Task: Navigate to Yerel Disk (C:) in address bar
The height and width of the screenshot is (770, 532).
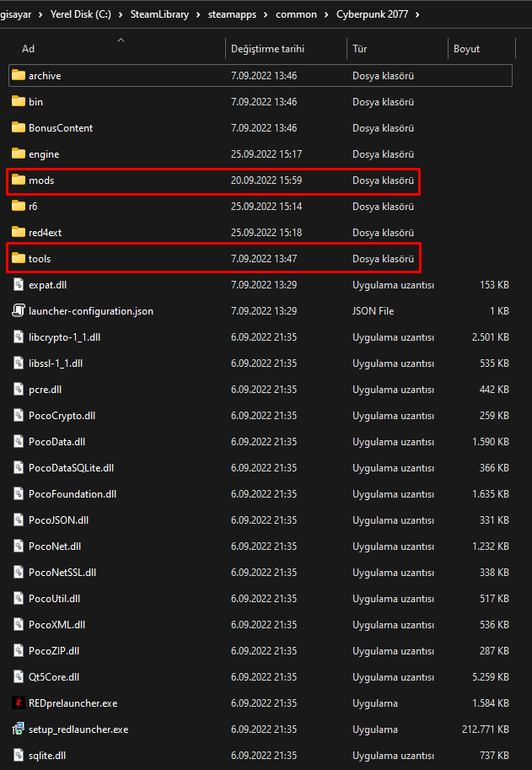Action: (x=80, y=14)
